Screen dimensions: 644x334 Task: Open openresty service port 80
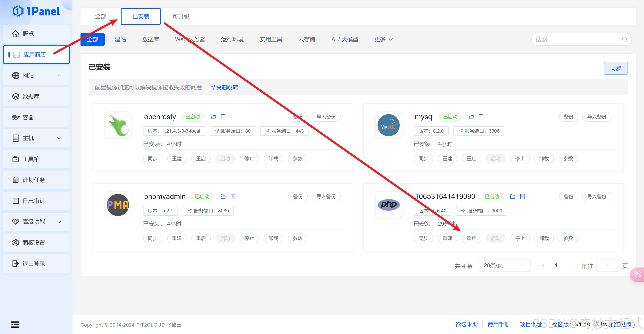(232, 131)
